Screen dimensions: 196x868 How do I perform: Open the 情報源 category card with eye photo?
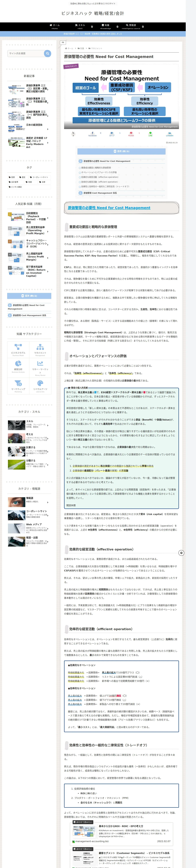(29, 502)
